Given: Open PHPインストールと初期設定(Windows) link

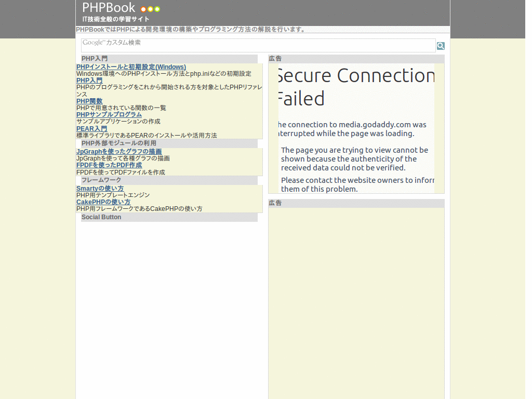Looking at the screenshot, I should point(131,67).
